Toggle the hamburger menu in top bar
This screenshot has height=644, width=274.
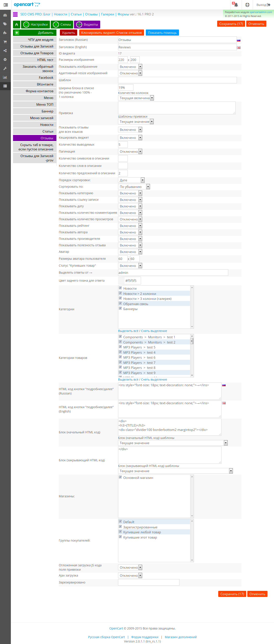click(5, 5)
